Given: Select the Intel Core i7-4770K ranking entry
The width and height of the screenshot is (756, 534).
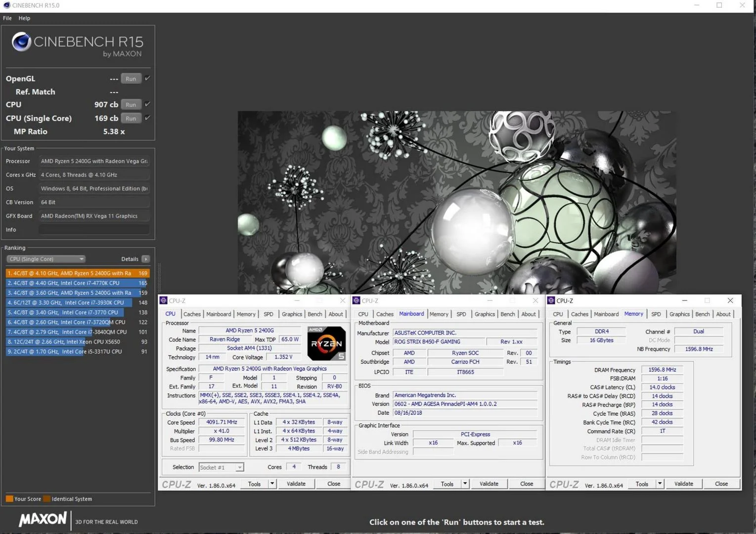Looking at the screenshot, I should pyautogui.click(x=77, y=283).
